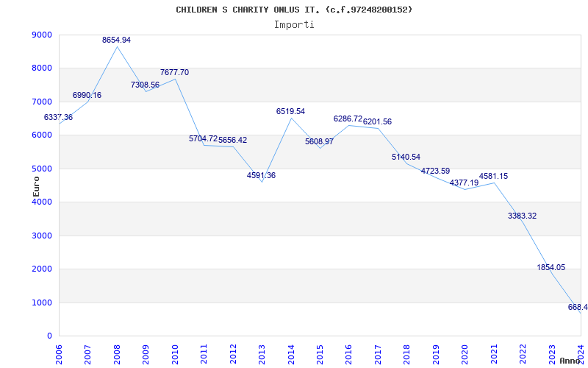The width and height of the screenshot is (588, 368).
Task: Click the 2012 x-axis year label
Action: 232,355
